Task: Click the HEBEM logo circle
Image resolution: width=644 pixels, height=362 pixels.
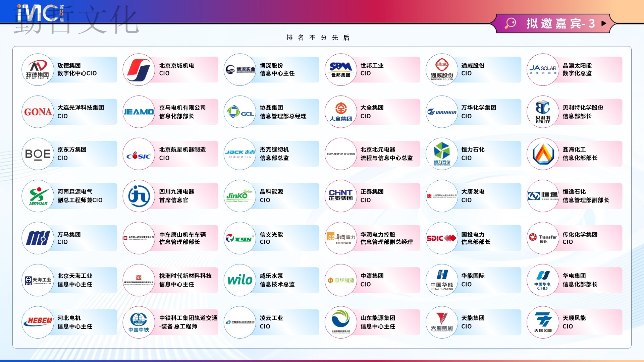Action: [x=38, y=322]
